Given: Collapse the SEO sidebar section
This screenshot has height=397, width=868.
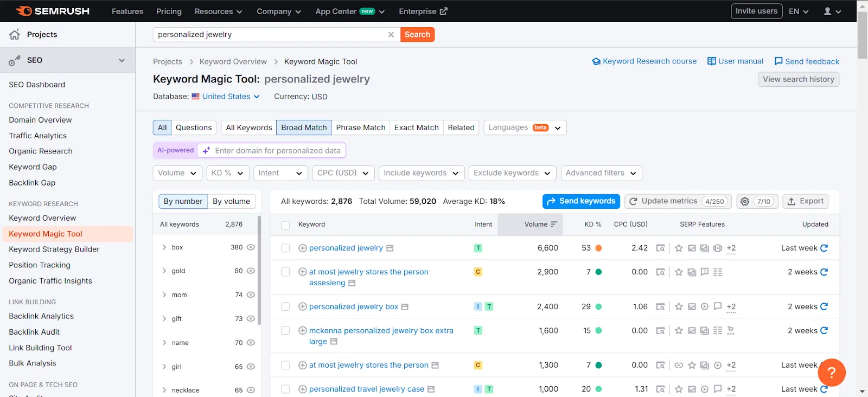Looking at the screenshot, I should coord(122,60).
